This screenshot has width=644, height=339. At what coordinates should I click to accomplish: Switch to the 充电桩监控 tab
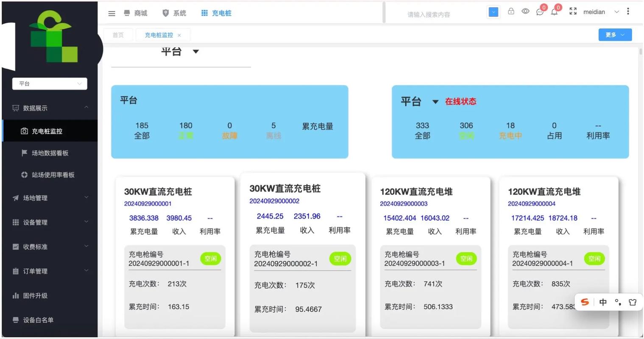tap(159, 35)
